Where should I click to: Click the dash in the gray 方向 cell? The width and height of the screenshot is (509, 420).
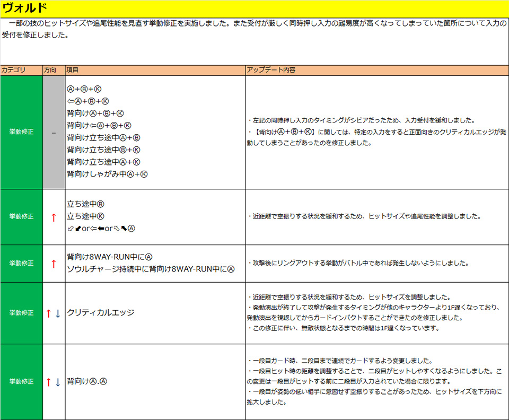click(x=53, y=133)
